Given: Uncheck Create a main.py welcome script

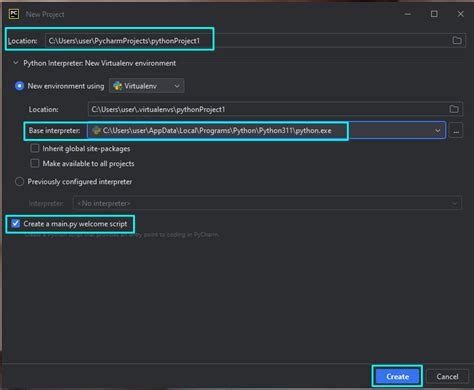Looking at the screenshot, I should (16, 223).
